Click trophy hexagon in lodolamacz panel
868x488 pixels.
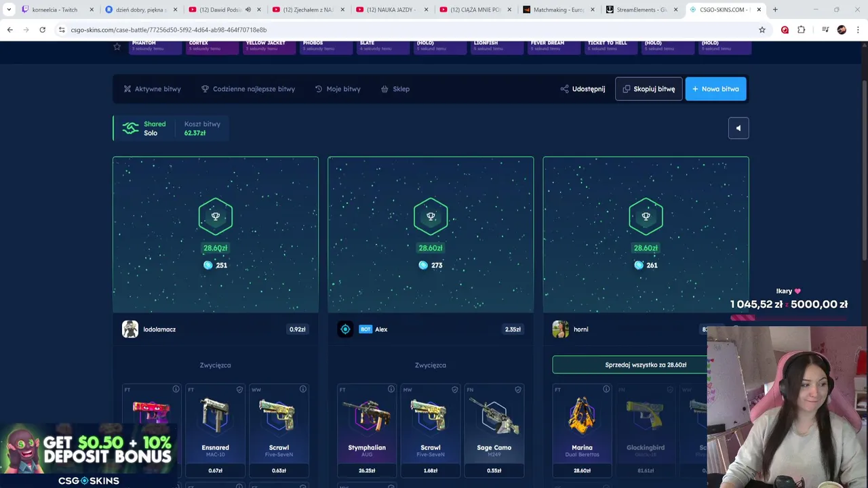pos(216,216)
